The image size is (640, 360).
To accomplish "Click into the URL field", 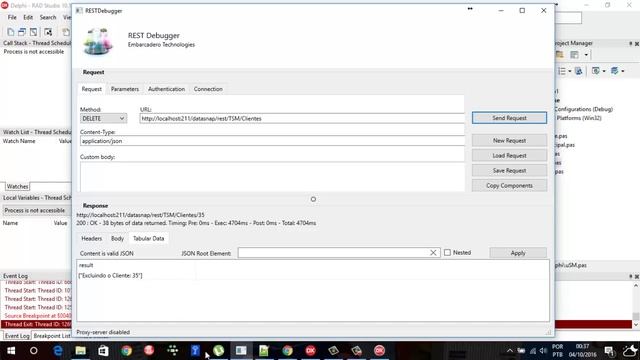I will [x=302, y=118].
